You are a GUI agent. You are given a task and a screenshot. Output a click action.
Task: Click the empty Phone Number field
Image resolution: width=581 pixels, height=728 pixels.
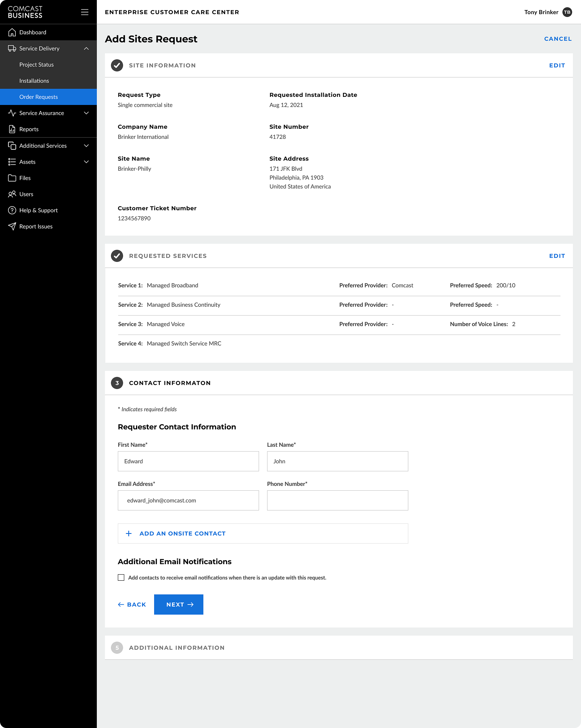(x=338, y=500)
